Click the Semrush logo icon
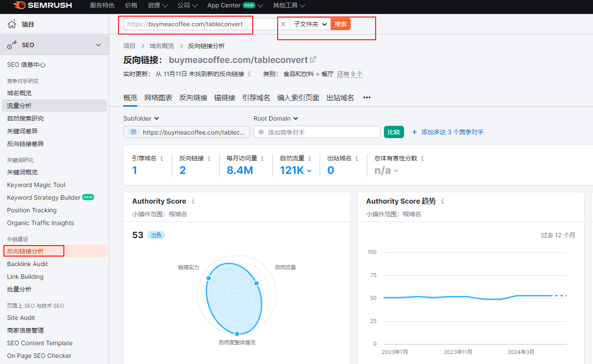Viewport: 593px width, 364px height. 19,6
